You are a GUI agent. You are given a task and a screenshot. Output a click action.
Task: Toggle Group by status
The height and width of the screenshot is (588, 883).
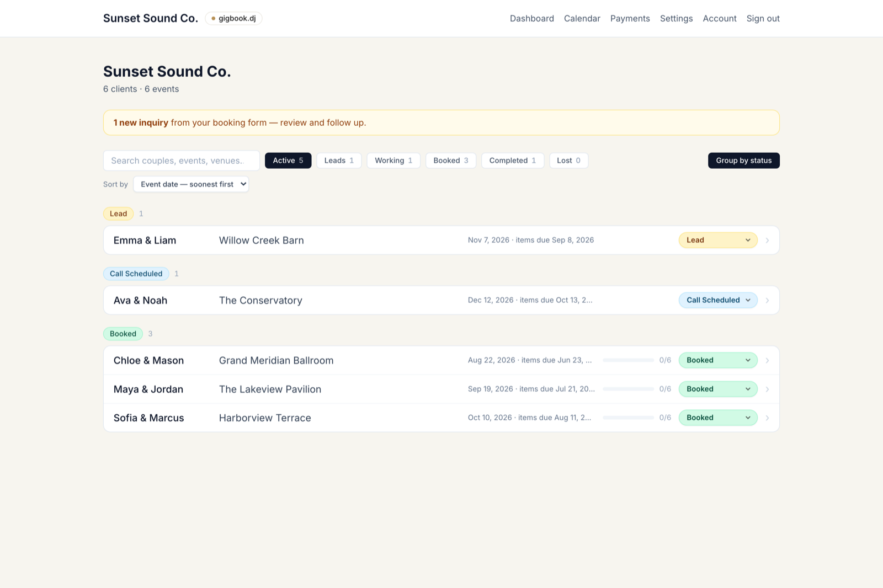(x=743, y=161)
